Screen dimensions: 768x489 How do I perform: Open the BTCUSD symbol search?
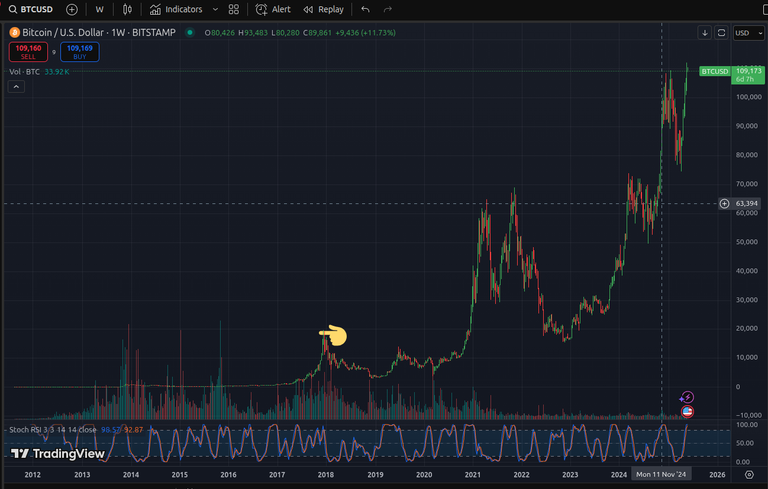point(31,9)
